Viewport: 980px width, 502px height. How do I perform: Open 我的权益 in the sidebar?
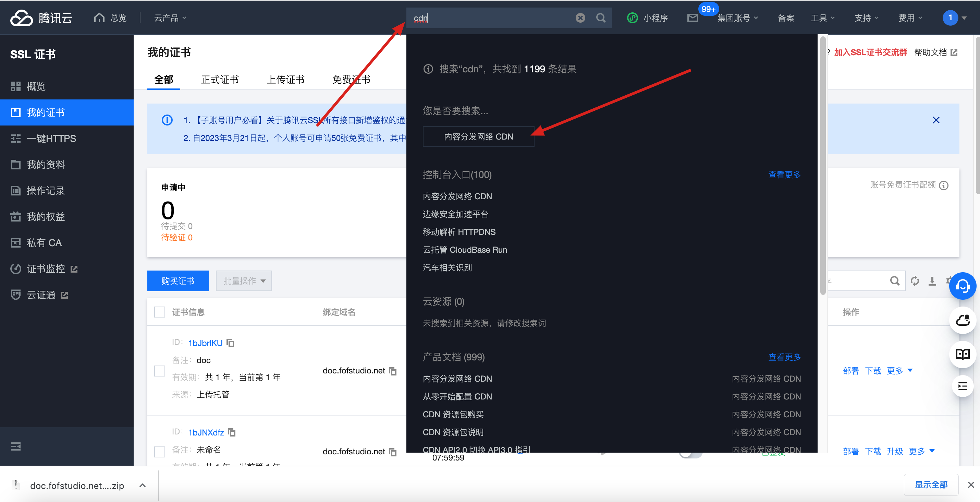(66, 217)
